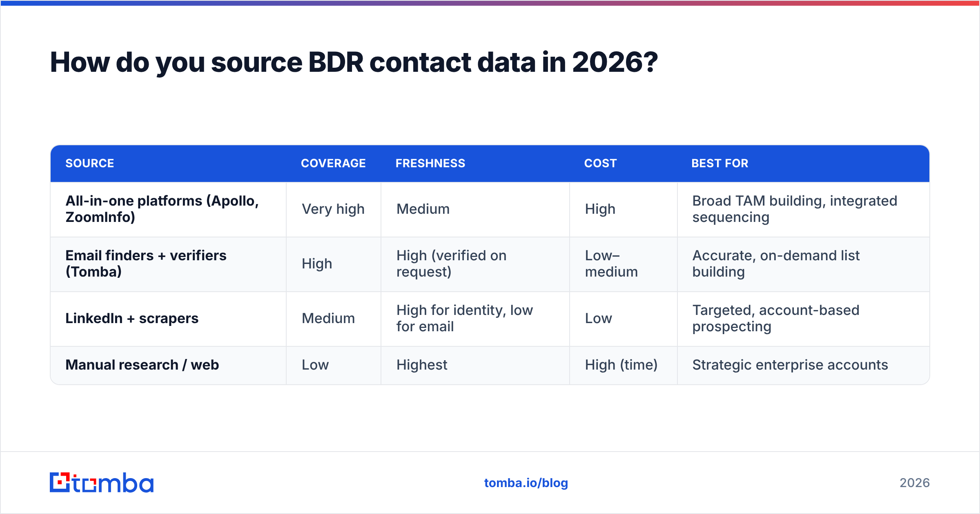Click the 'All-in-one platforms (Apollo, ZoomInfo)' cell
980x514 pixels.
coord(168,209)
